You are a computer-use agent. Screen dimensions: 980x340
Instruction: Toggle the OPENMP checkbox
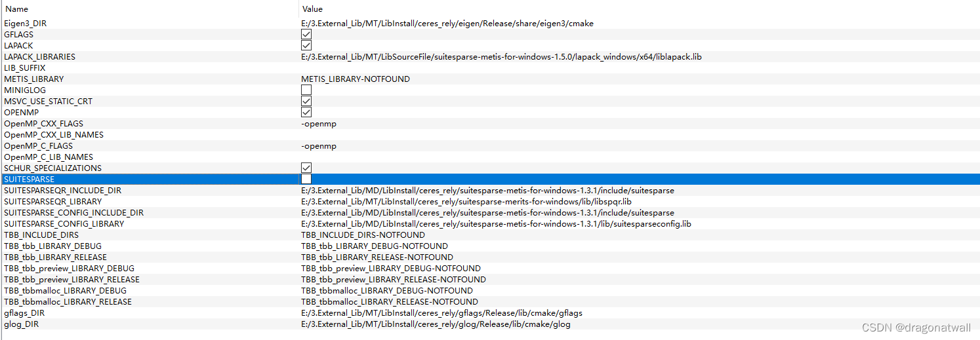[306, 112]
